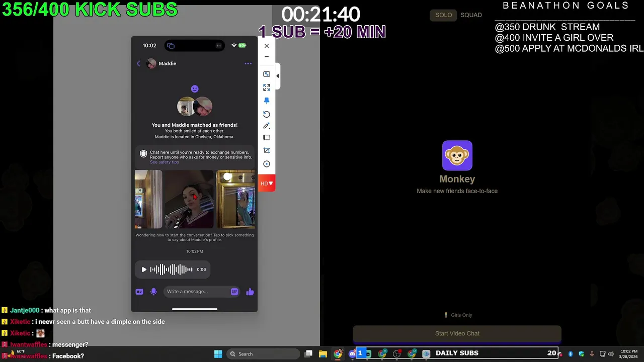Open the first Chrome icon on taskbar

(338, 354)
